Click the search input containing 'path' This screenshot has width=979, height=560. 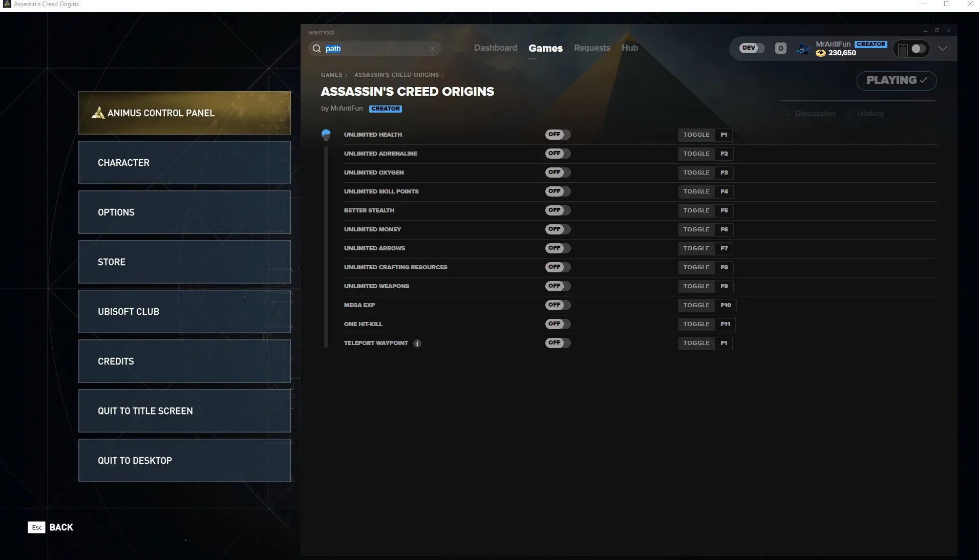pos(375,49)
